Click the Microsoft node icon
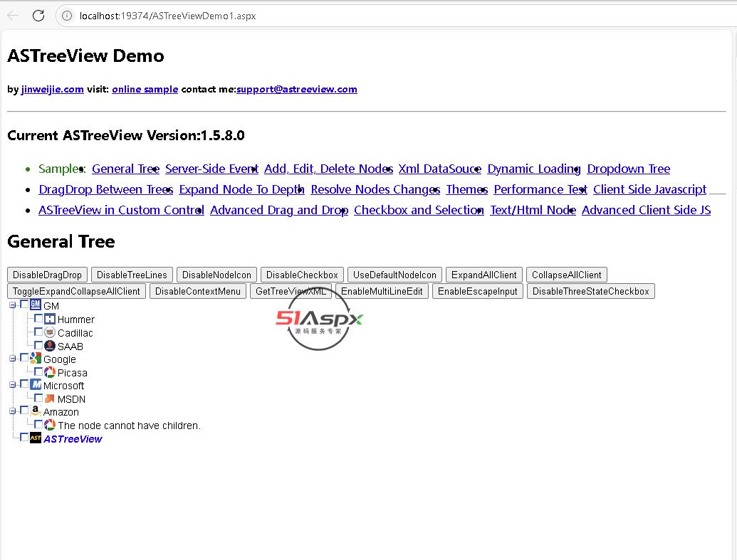 click(x=36, y=385)
